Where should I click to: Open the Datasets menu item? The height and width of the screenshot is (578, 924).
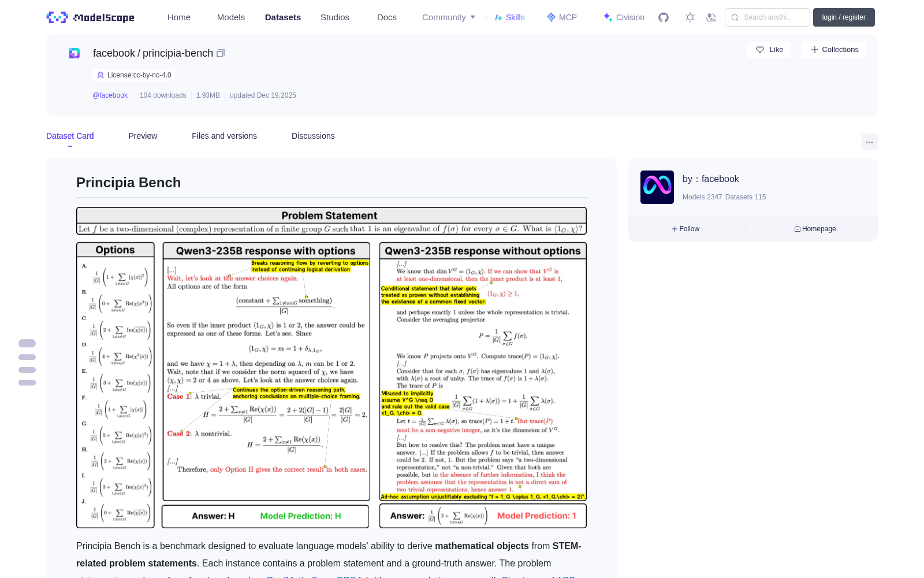pos(283,17)
